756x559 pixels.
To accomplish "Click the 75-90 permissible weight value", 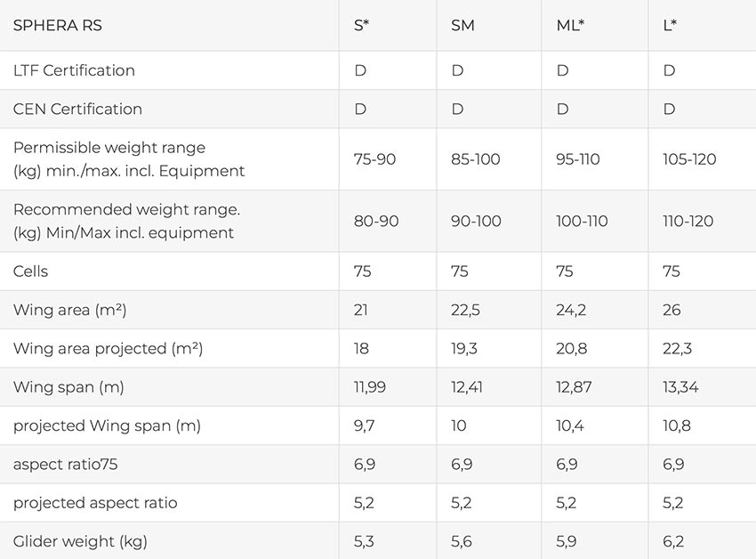I will pyautogui.click(x=374, y=159).
